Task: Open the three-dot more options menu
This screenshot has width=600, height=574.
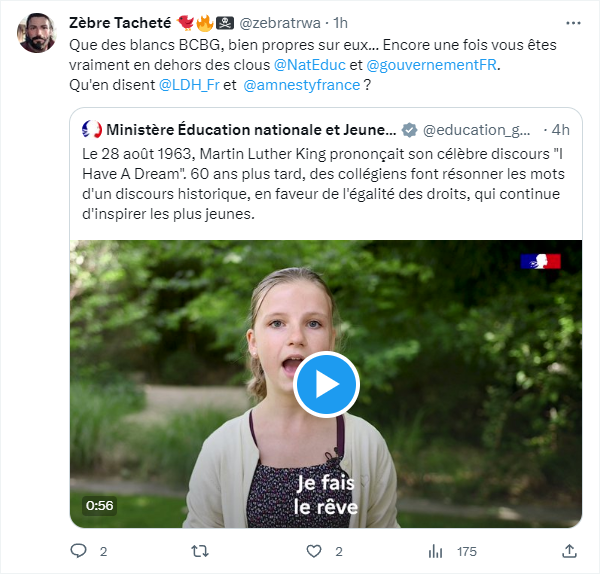Action: pos(573,23)
